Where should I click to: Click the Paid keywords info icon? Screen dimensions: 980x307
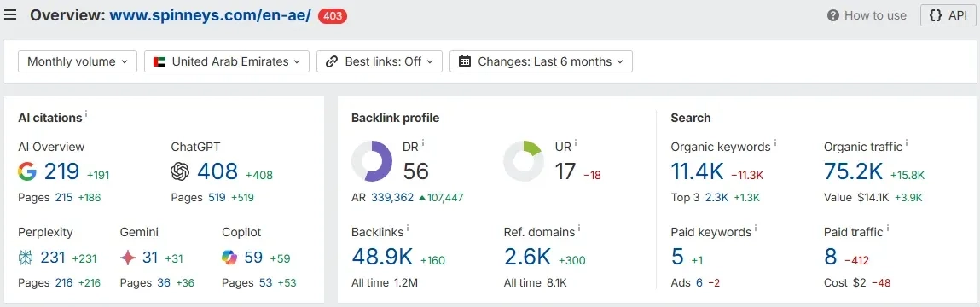(x=756, y=229)
